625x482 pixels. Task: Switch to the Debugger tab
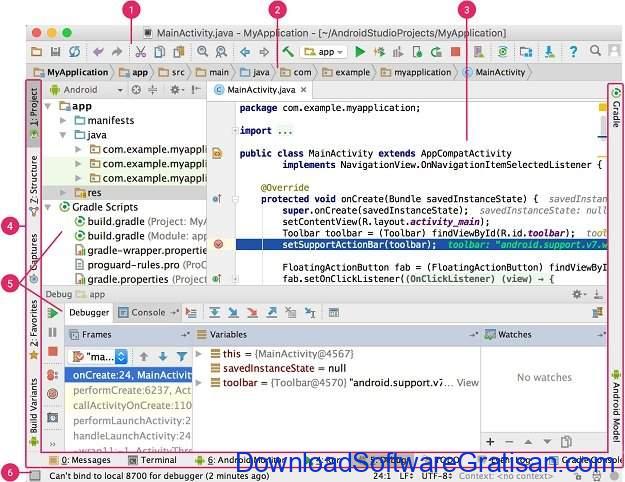tap(89, 313)
